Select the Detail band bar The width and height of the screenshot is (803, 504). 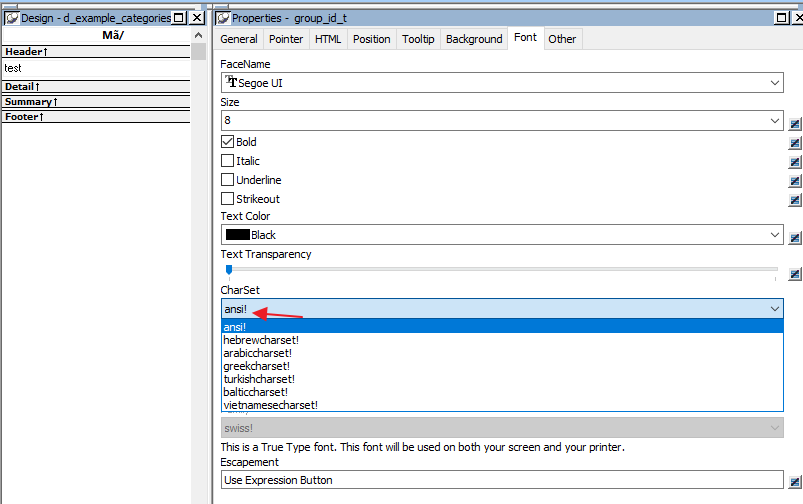click(x=97, y=87)
